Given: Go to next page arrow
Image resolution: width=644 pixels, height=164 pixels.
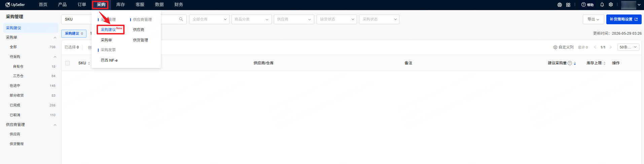Looking at the screenshot, I should pos(611,47).
